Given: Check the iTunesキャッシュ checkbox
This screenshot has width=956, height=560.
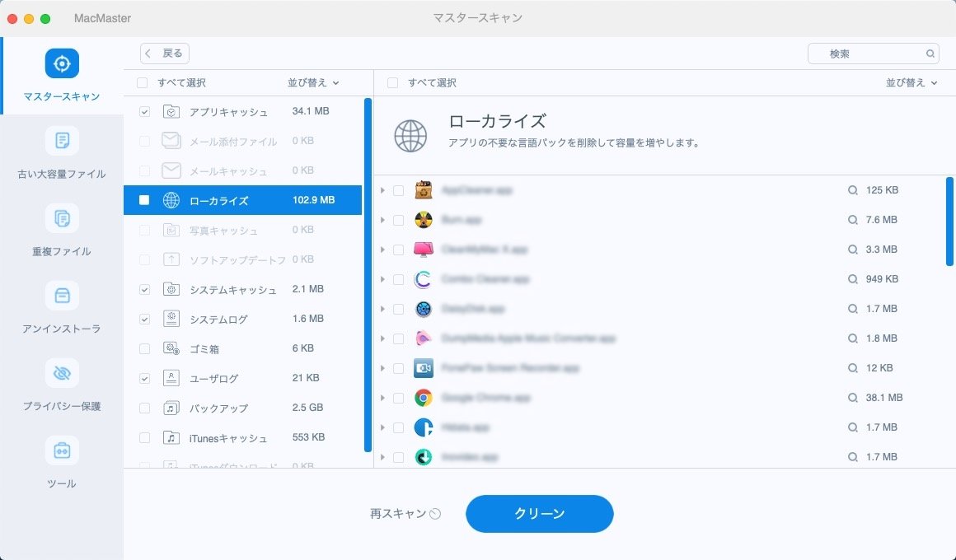Looking at the screenshot, I should 144,437.
